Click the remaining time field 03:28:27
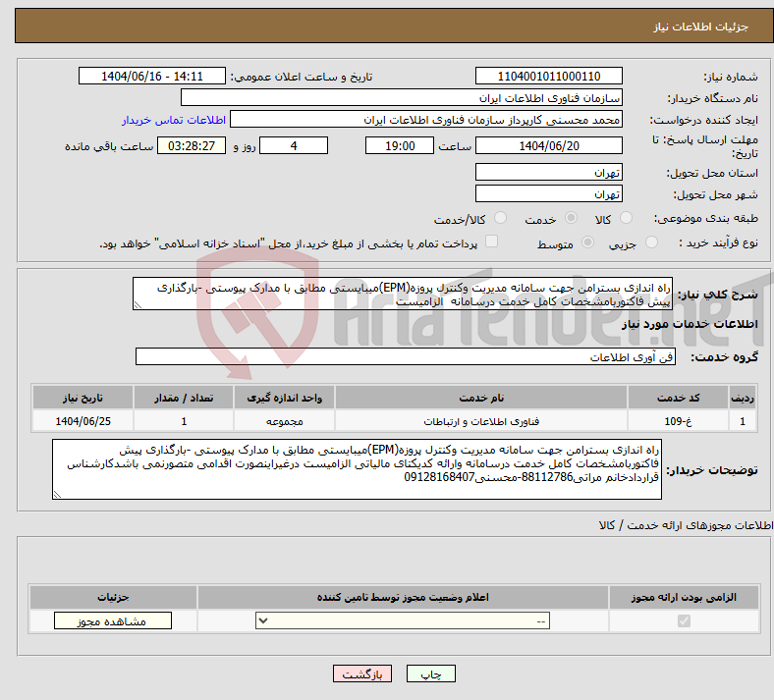 click(192, 145)
